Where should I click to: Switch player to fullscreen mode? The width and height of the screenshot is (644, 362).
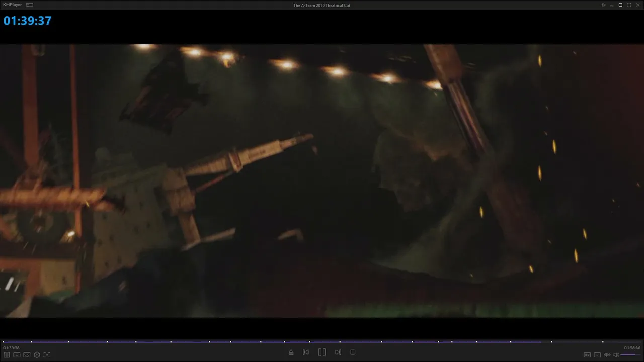(629, 5)
